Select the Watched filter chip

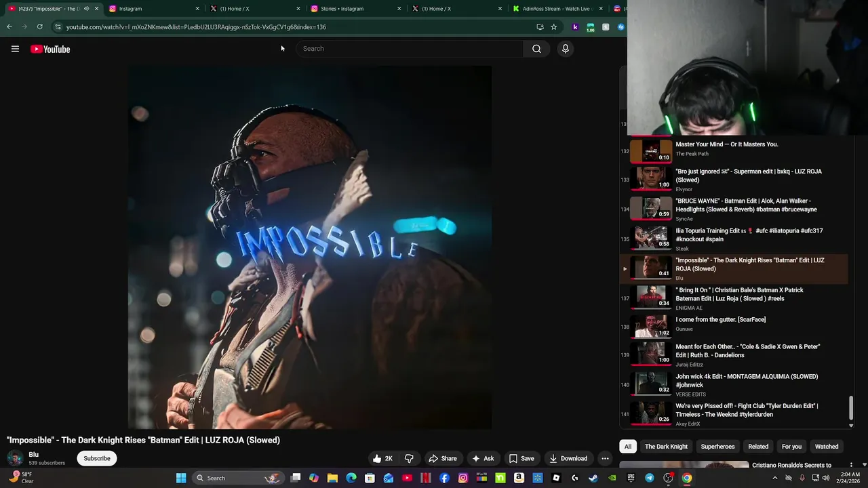[827, 447]
